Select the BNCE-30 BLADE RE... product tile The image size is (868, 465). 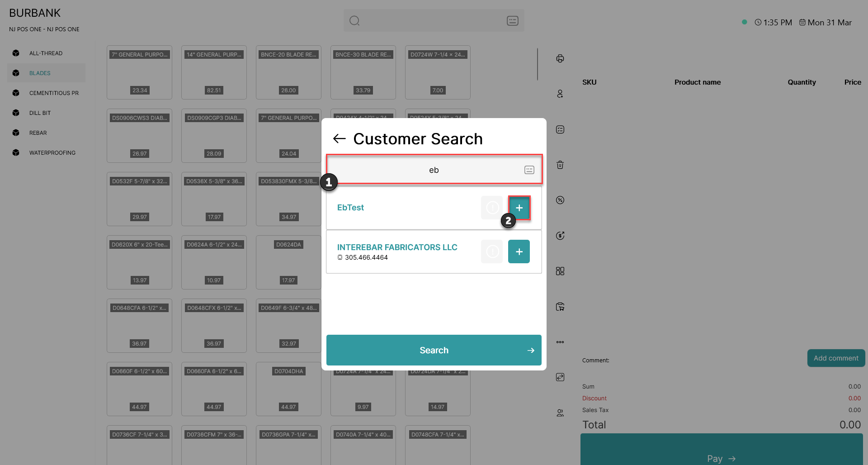tap(363, 72)
